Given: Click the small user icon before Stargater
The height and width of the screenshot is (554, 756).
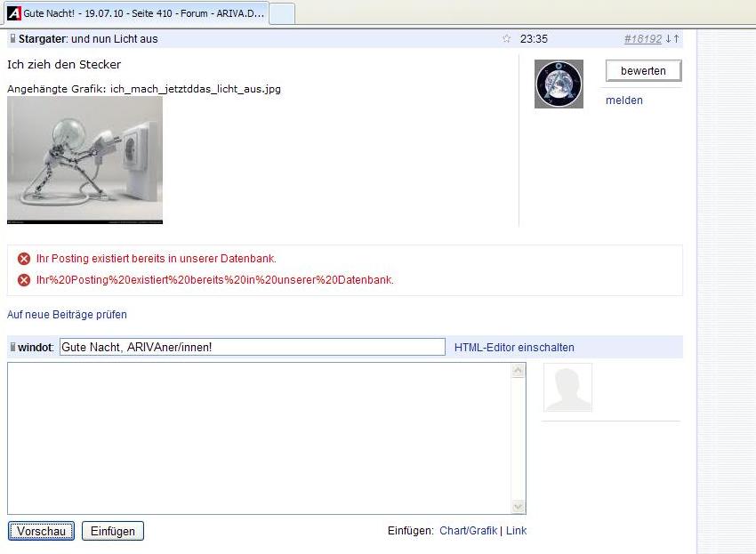Looking at the screenshot, I should pyautogui.click(x=12, y=39).
